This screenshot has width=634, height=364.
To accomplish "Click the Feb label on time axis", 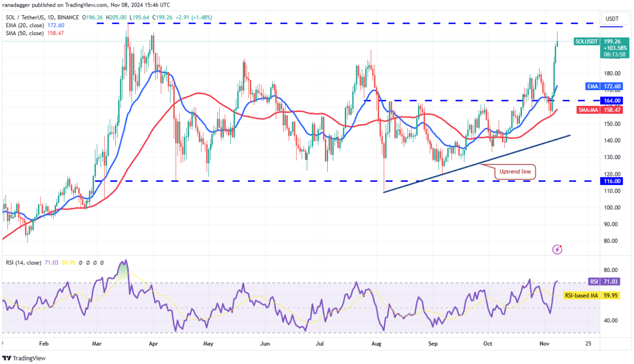I will [x=44, y=343].
